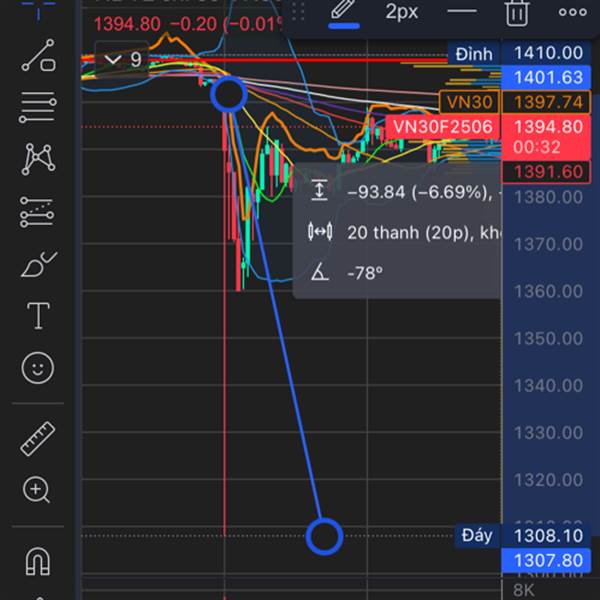Click the 00:32 bar countdown timer
This screenshot has height=600, width=600.
pos(536,147)
